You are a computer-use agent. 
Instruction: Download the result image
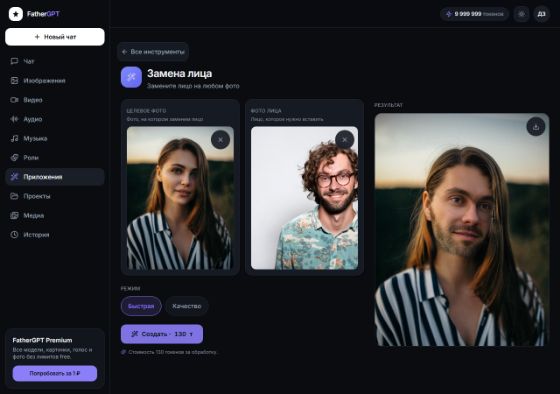pyautogui.click(x=536, y=127)
